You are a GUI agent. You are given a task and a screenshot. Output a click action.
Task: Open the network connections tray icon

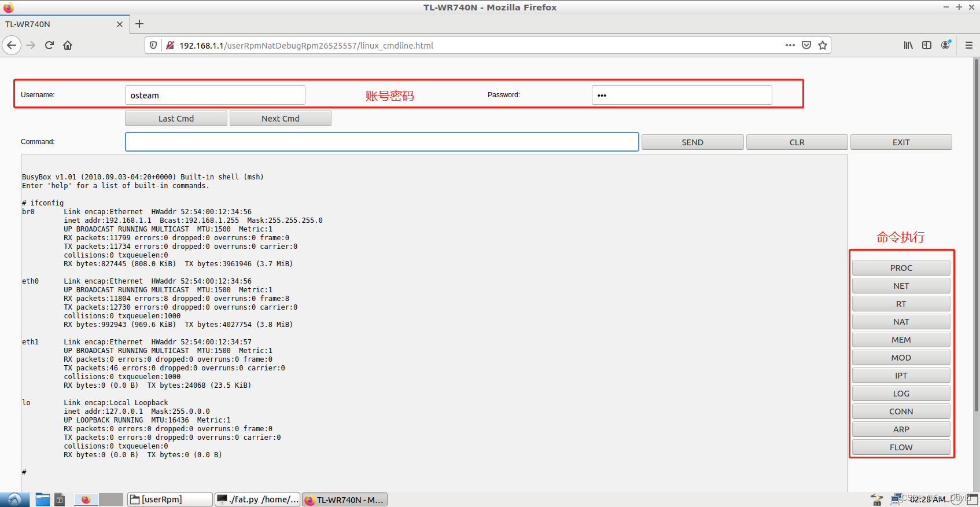pyautogui.click(x=897, y=499)
